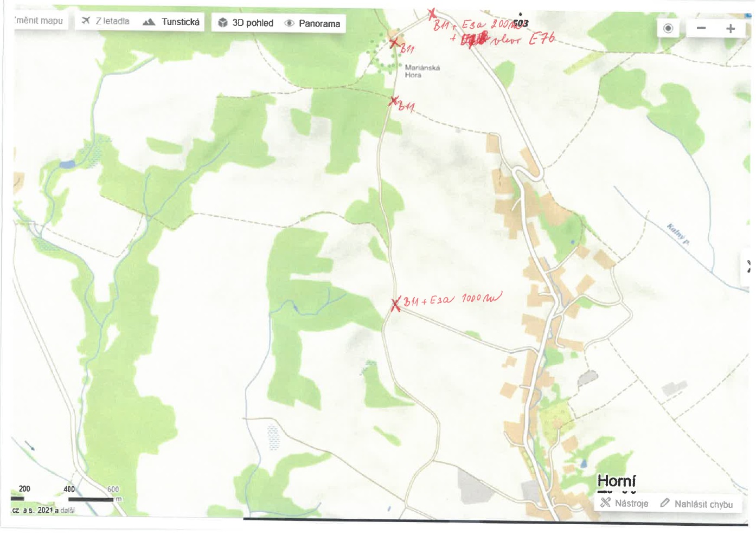Viewport: 756px width, 535px height.
Task: Open the Změnit mapu map switcher
Action: pos(39,21)
